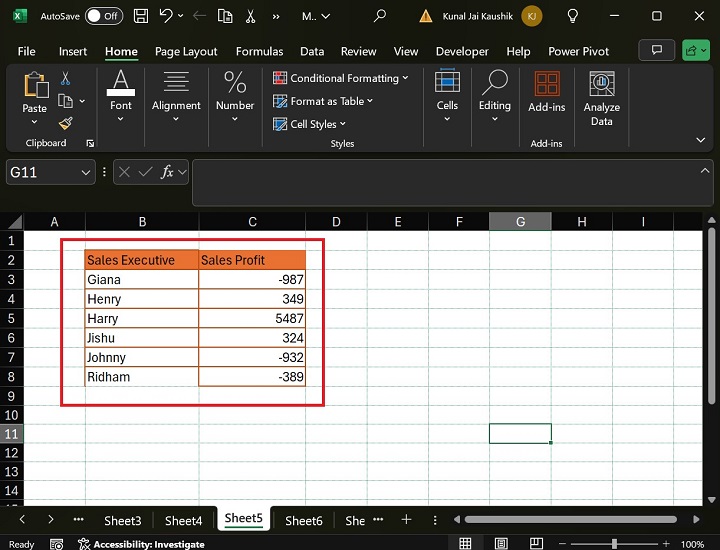Open the search magnifier in title bar

(380, 16)
